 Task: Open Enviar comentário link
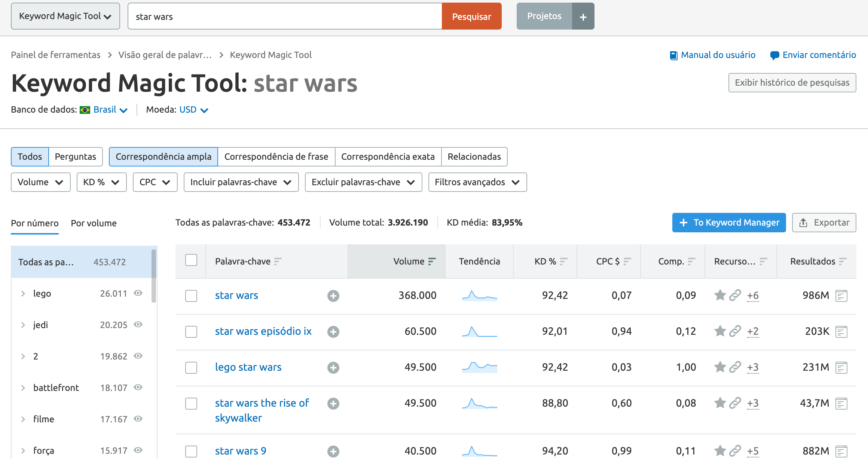tap(813, 55)
